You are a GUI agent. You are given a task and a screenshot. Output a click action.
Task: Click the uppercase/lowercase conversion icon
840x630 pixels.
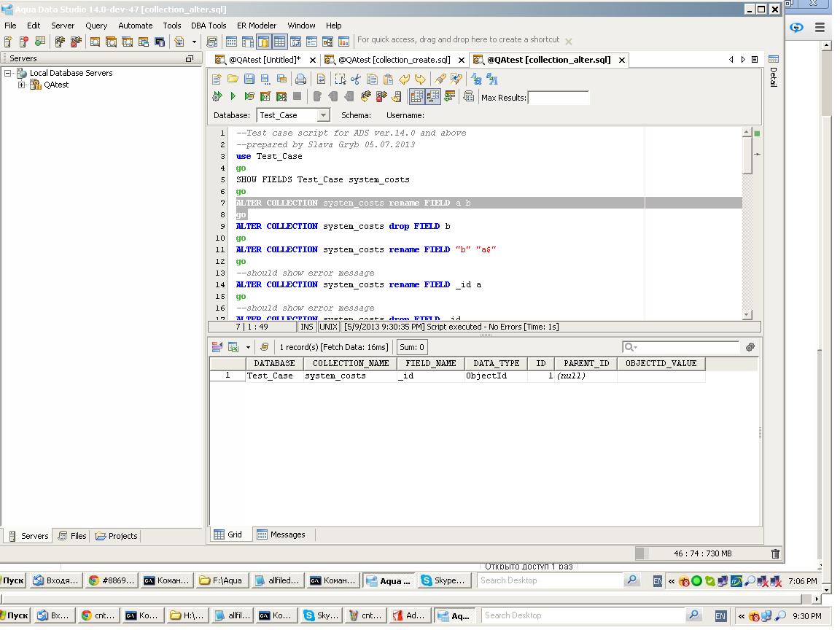pos(476,79)
